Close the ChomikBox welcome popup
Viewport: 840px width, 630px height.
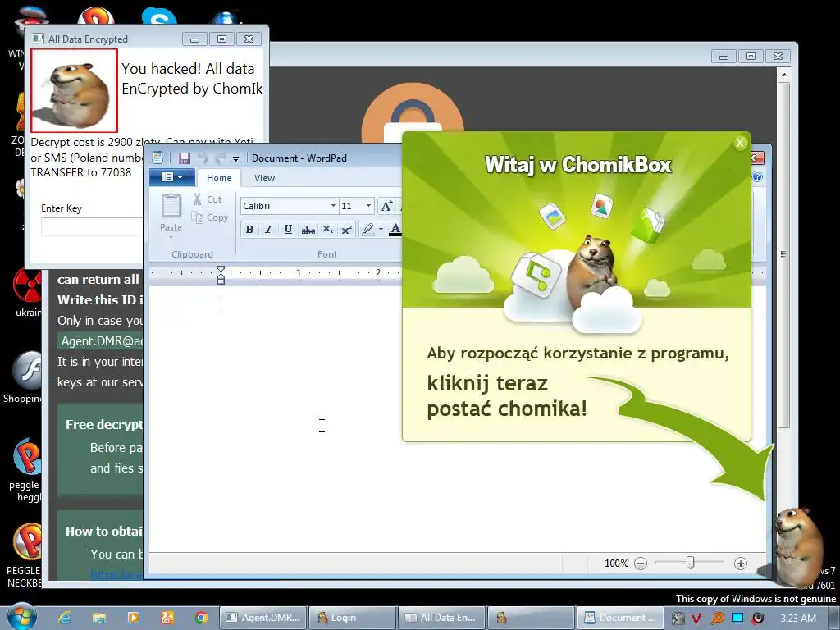pos(740,143)
